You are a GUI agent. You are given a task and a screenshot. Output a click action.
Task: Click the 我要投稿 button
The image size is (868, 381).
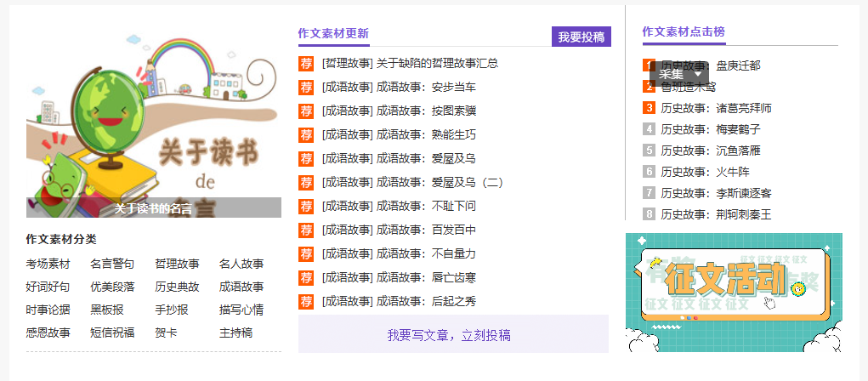coord(582,37)
